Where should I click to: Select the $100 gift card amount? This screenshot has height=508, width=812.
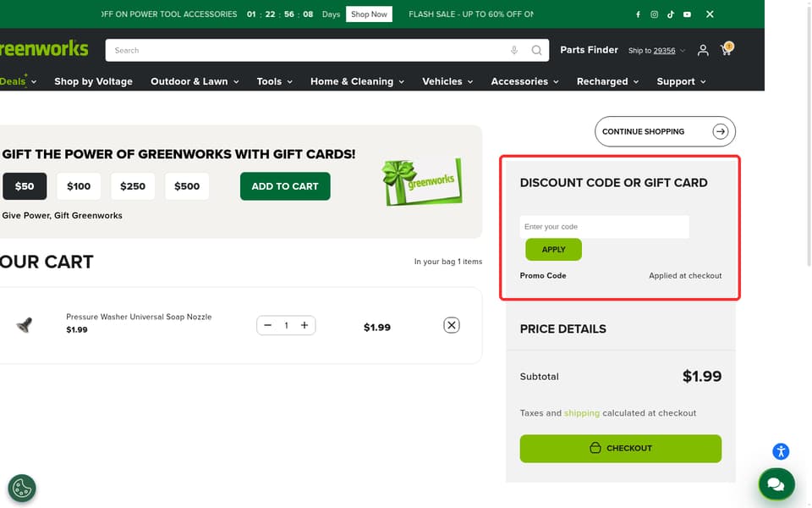(x=79, y=186)
